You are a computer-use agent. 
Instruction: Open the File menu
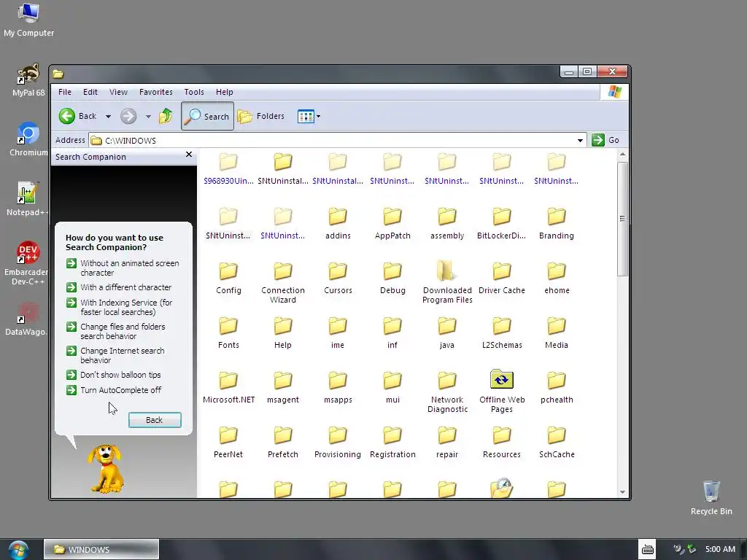pos(65,92)
